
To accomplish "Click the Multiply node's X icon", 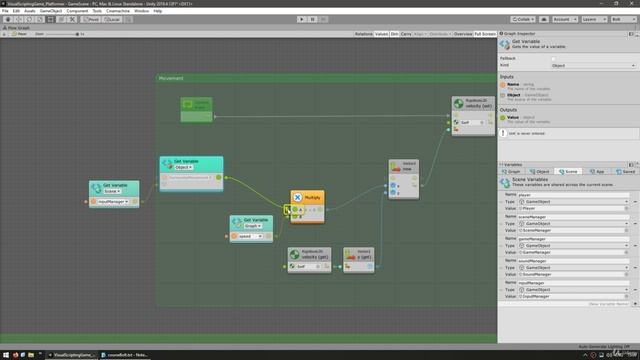I will pos(298,198).
